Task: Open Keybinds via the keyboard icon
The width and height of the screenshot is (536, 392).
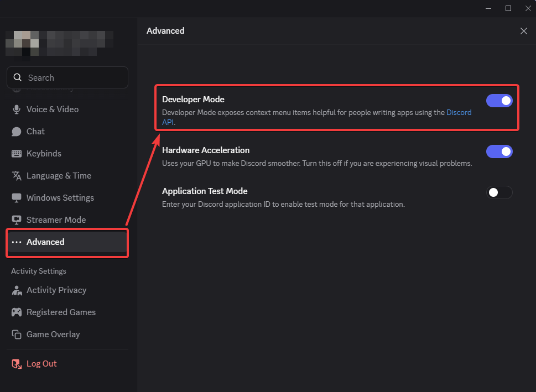Action: click(x=17, y=153)
